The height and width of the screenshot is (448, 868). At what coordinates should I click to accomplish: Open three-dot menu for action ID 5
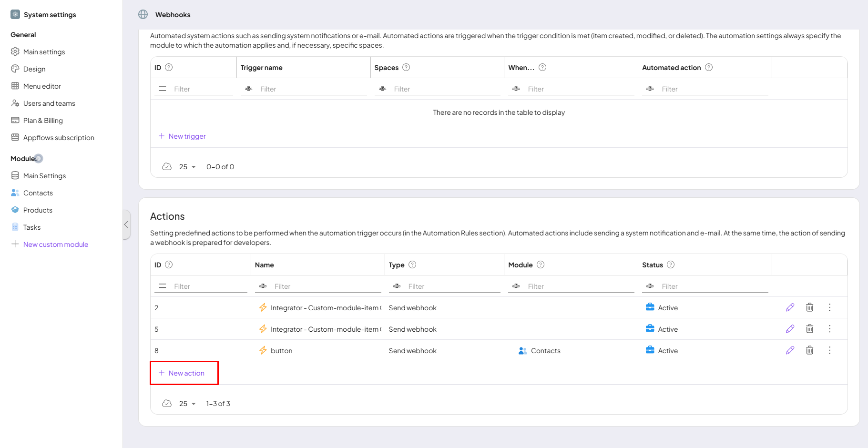tap(829, 329)
